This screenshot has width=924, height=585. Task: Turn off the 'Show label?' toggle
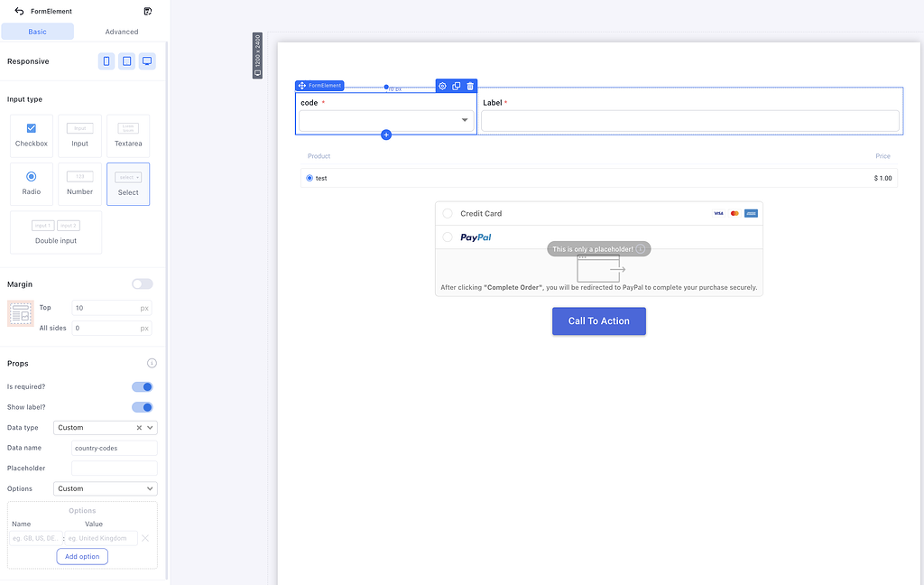coord(142,407)
